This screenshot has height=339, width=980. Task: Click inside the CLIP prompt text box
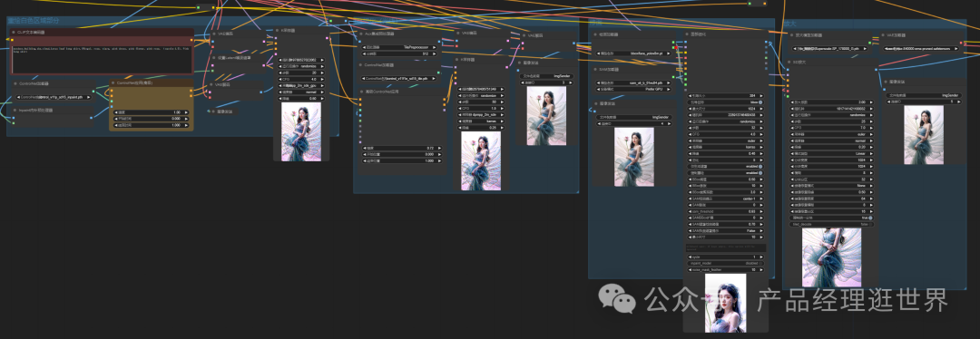(103, 59)
